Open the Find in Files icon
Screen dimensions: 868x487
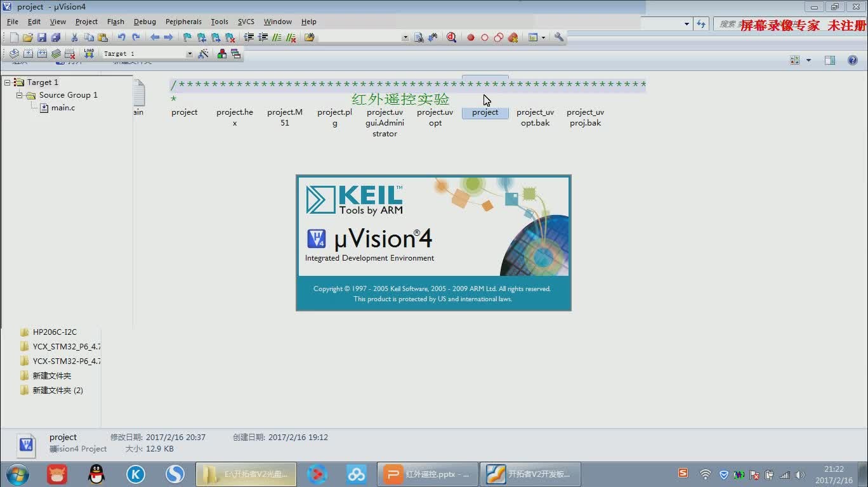[310, 37]
